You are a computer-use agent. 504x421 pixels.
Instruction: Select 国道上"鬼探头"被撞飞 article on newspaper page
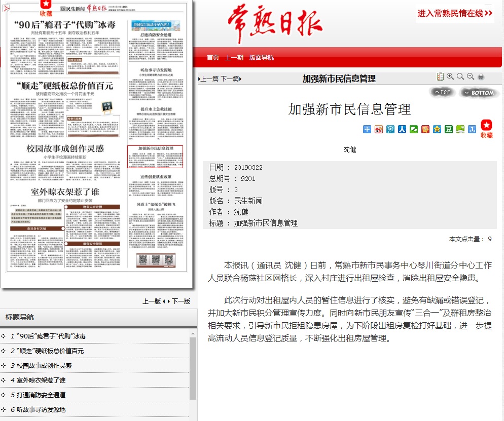[x=156, y=225]
